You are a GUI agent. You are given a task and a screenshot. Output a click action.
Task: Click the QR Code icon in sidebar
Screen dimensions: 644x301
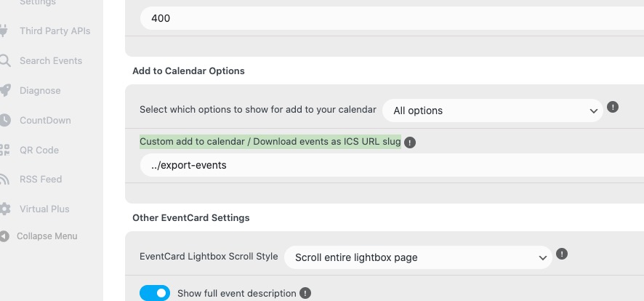click(4, 150)
